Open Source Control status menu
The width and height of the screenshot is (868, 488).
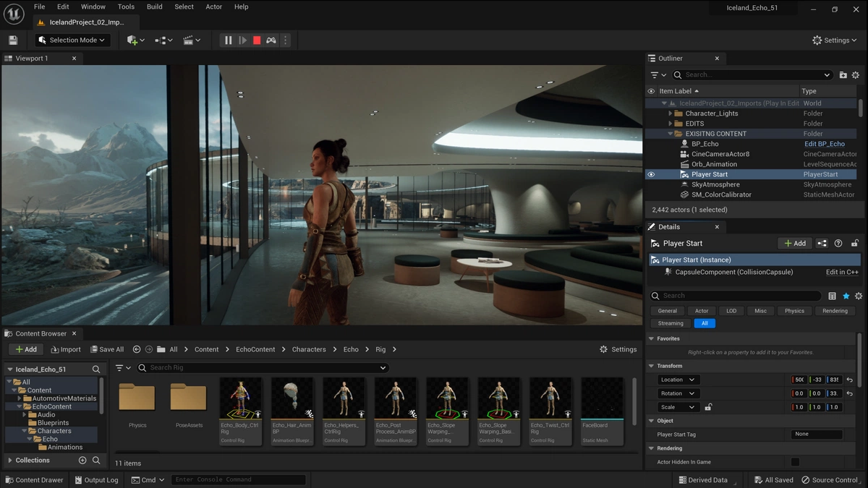(x=829, y=480)
